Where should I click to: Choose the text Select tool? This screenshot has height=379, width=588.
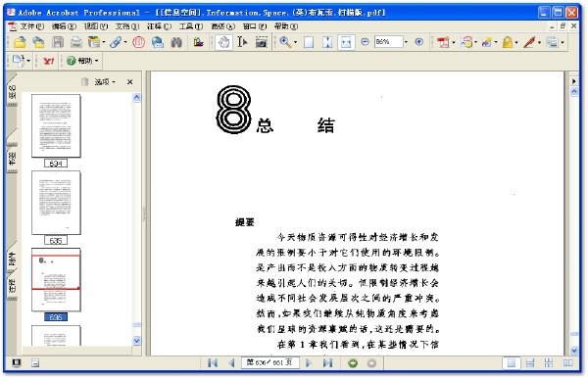coord(242,42)
